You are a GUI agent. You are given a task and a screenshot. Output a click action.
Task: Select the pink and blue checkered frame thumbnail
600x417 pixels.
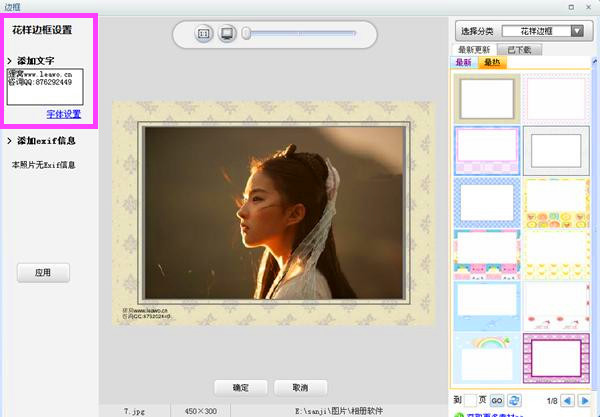coord(487,150)
